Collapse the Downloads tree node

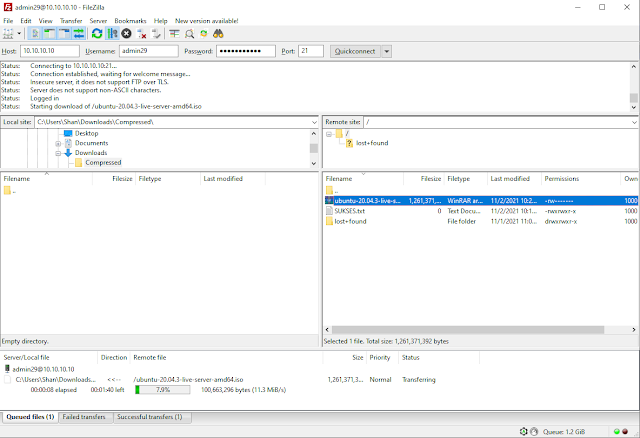pyautogui.click(x=58, y=153)
